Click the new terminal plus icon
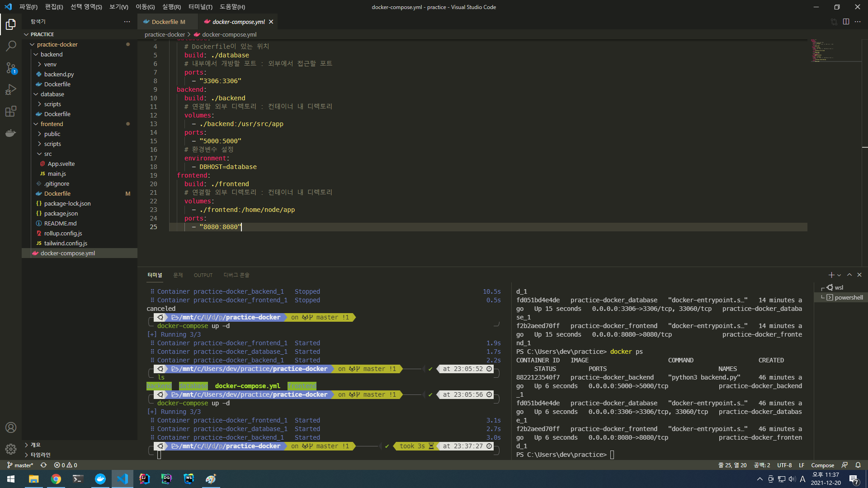Image resolution: width=868 pixels, height=488 pixels. tap(830, 275)
